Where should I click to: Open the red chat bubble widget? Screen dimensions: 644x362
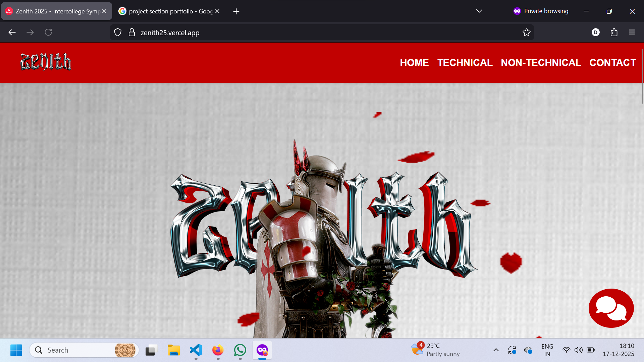point(611,308)
